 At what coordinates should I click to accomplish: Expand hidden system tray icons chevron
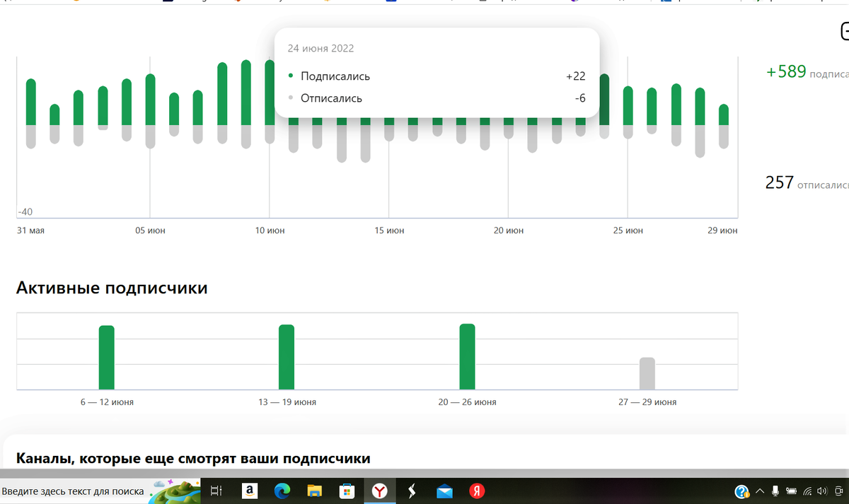click(761, 491)
